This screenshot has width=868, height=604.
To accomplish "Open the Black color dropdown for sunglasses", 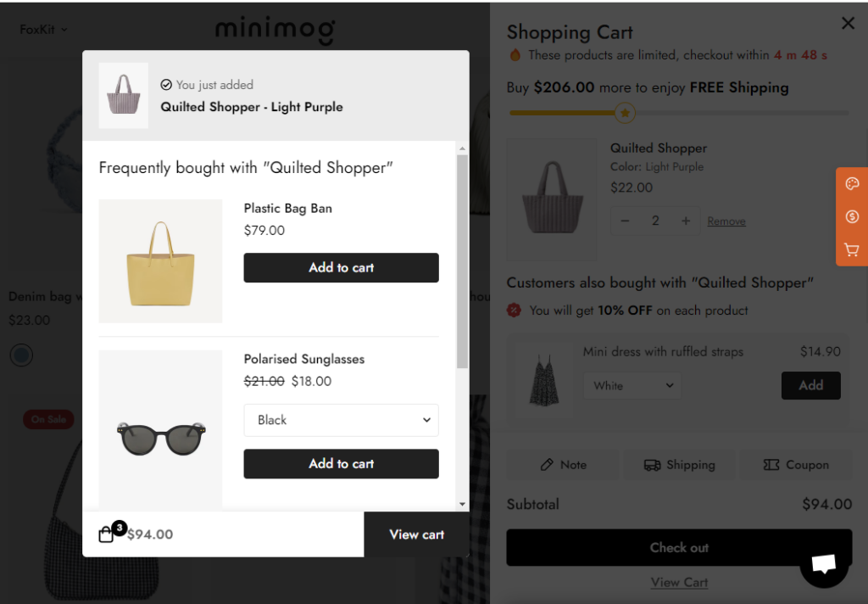I will 341,420.
